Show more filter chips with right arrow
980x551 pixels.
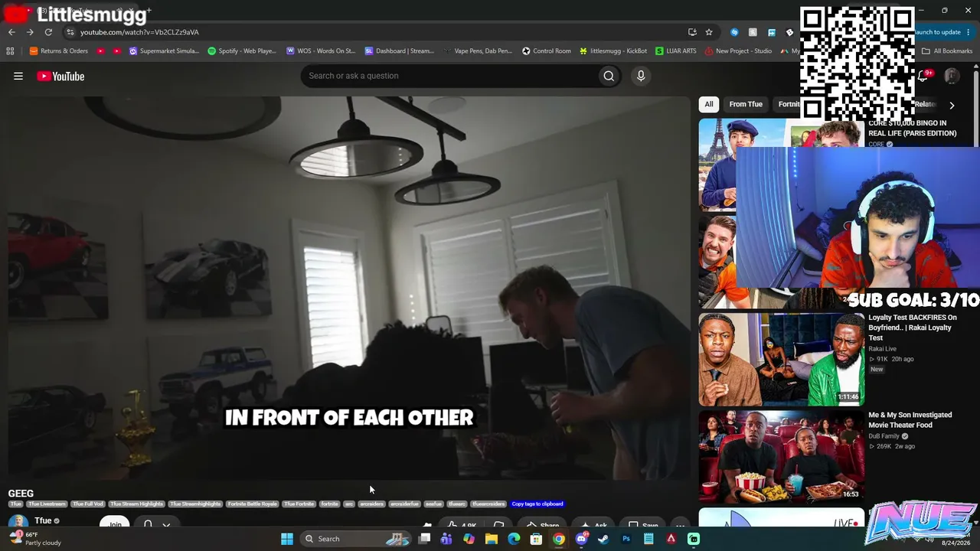point(952,105)
